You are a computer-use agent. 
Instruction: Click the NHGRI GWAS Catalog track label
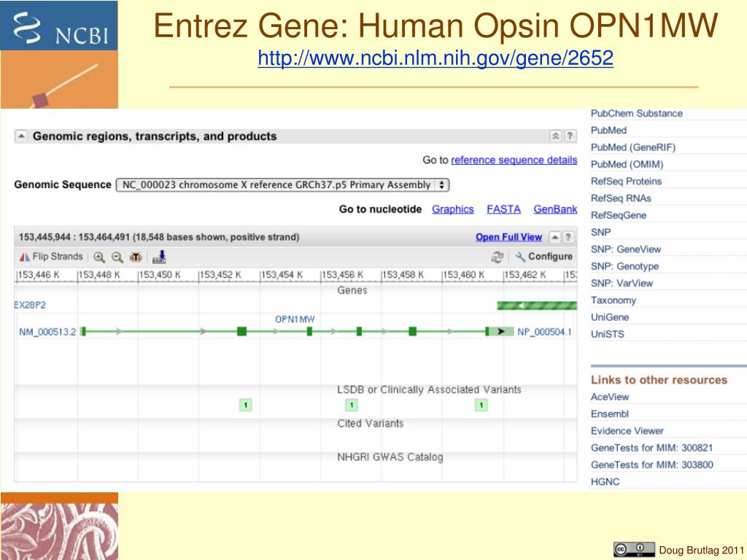pyautogui.click(x=390, y=457)
